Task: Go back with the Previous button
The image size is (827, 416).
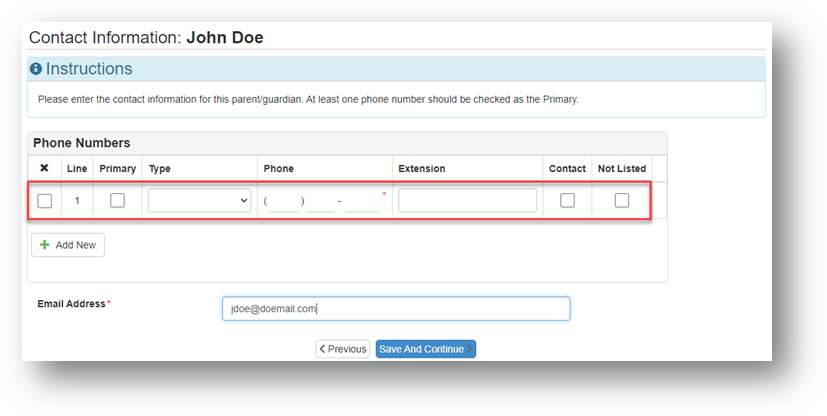Action: (x=343, y=349)
